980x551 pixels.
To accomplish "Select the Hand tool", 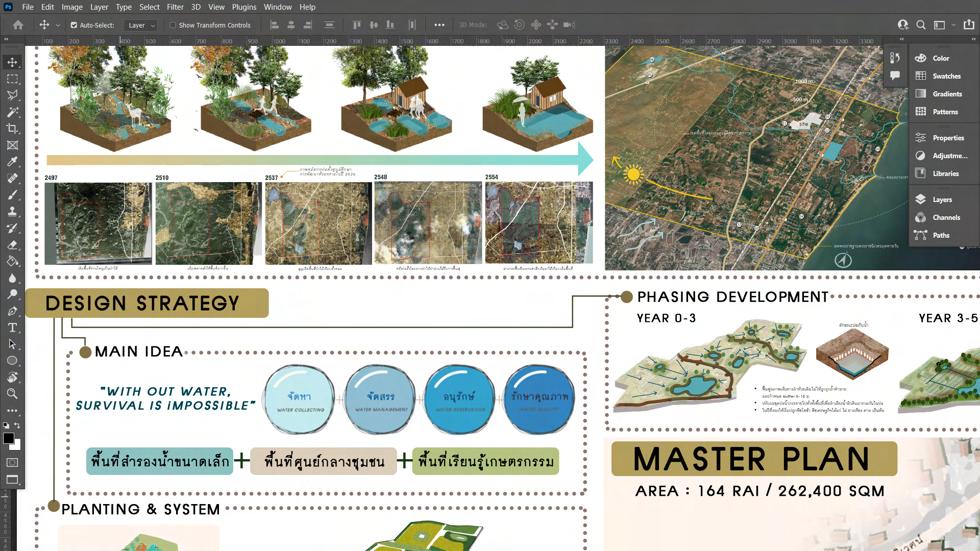I will pos(12,377).
